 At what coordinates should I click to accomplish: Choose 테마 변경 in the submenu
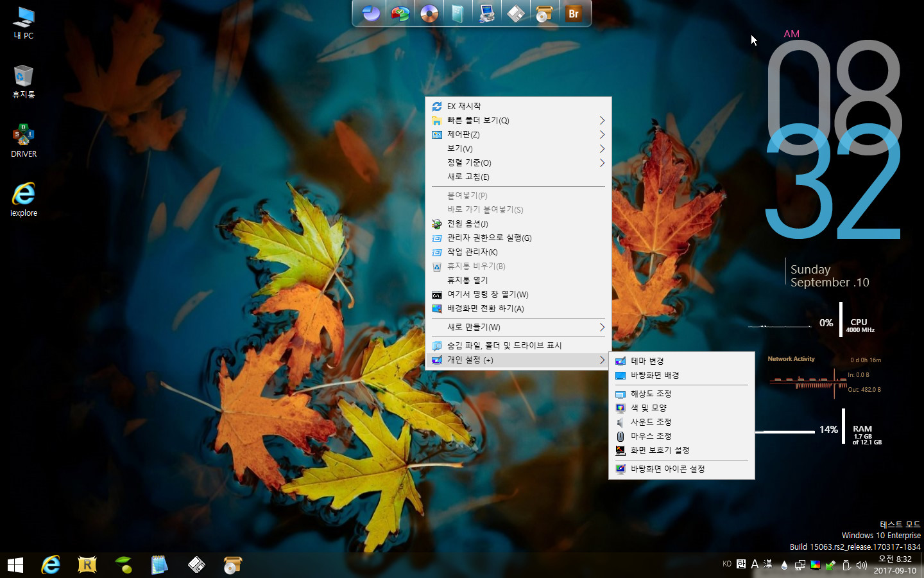click(681, 361)
